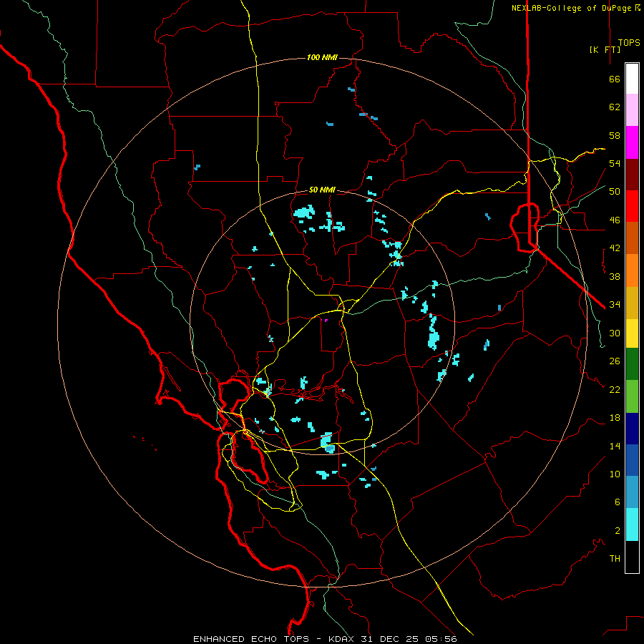Click the legend value "14"
This screenshot has width=644, height=644.
(615, 446)
